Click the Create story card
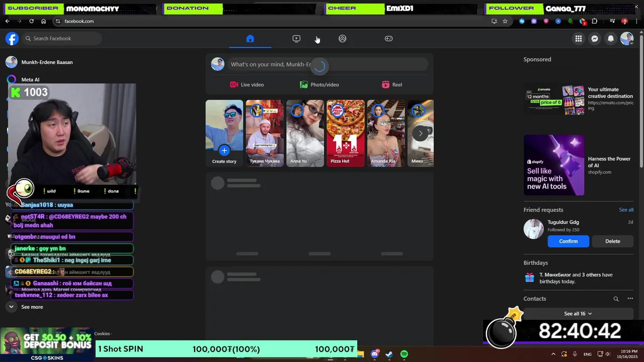 coord(224,133)
